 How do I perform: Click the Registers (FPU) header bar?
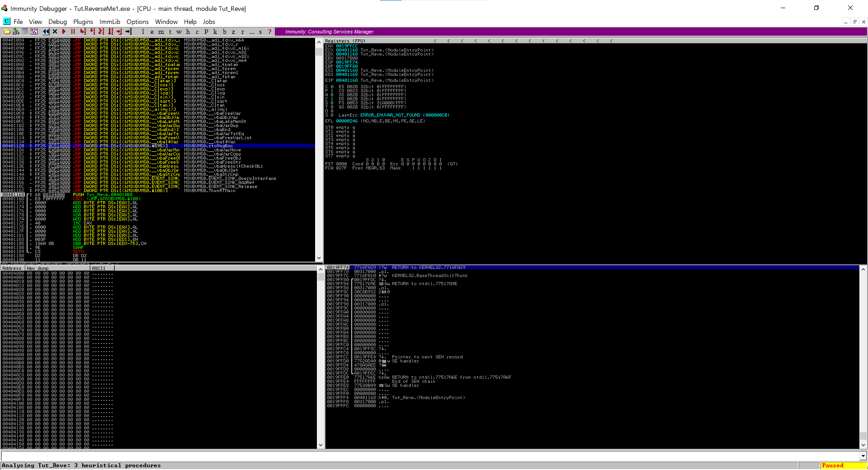point(595,41)
